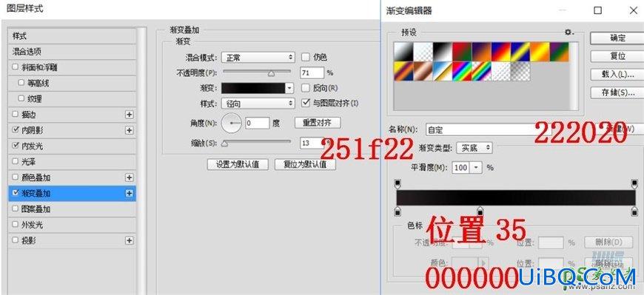This screenshot has width=644, height=295.
Task: Maximize the 渐变编辑器 window
Action: click(x=598, y=10)
